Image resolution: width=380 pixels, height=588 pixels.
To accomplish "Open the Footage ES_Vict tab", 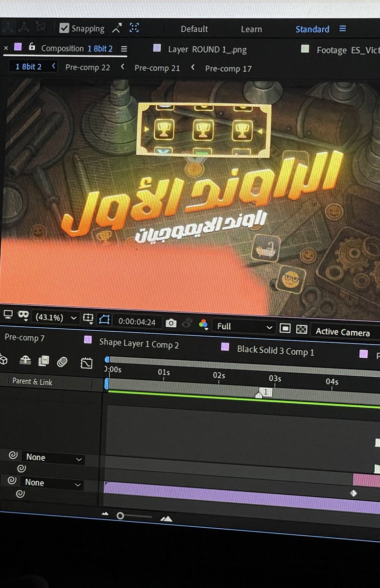I will point(348,50).
